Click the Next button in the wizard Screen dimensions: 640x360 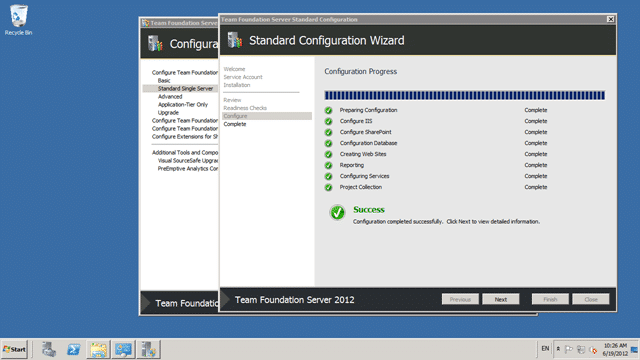(x=501, y=299)
